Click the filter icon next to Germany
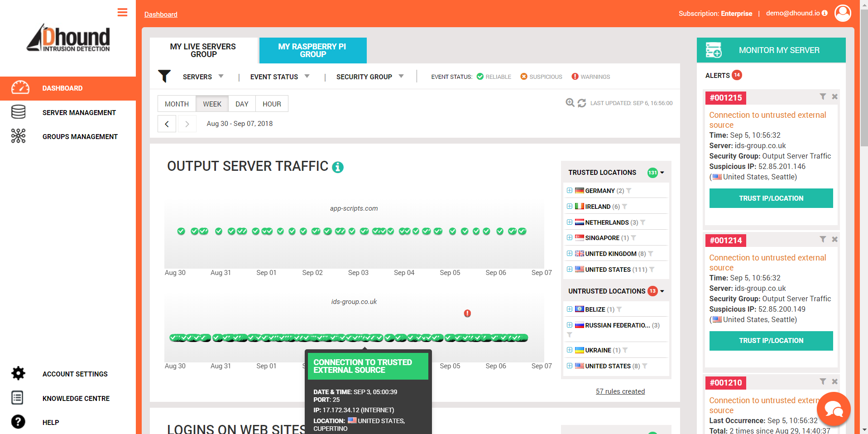 [x=628, y=191]
